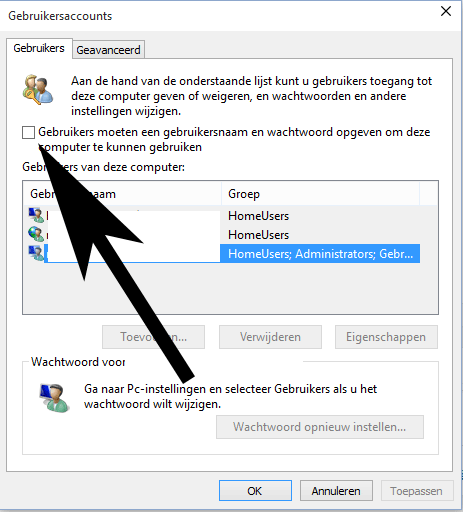Screen dimensions: 463x512
Task: Click the Verwijderen button
Action: click(x=270, y=337)
